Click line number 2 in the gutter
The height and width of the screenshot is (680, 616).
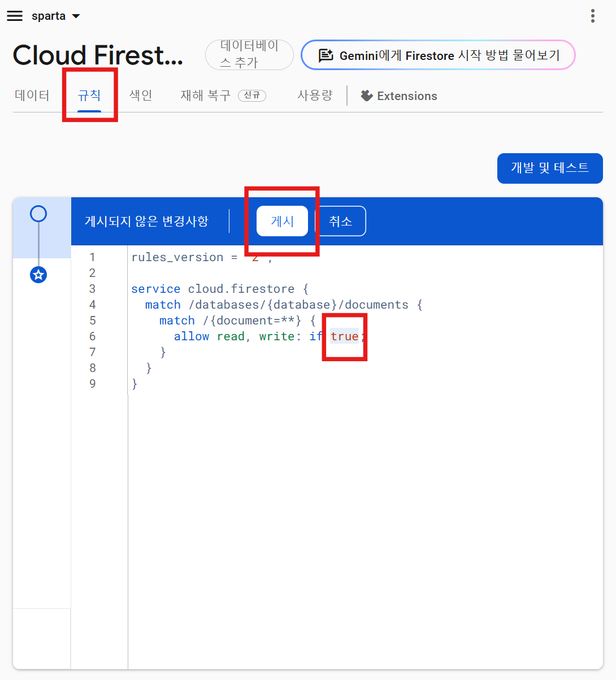(x=93, y=273)
